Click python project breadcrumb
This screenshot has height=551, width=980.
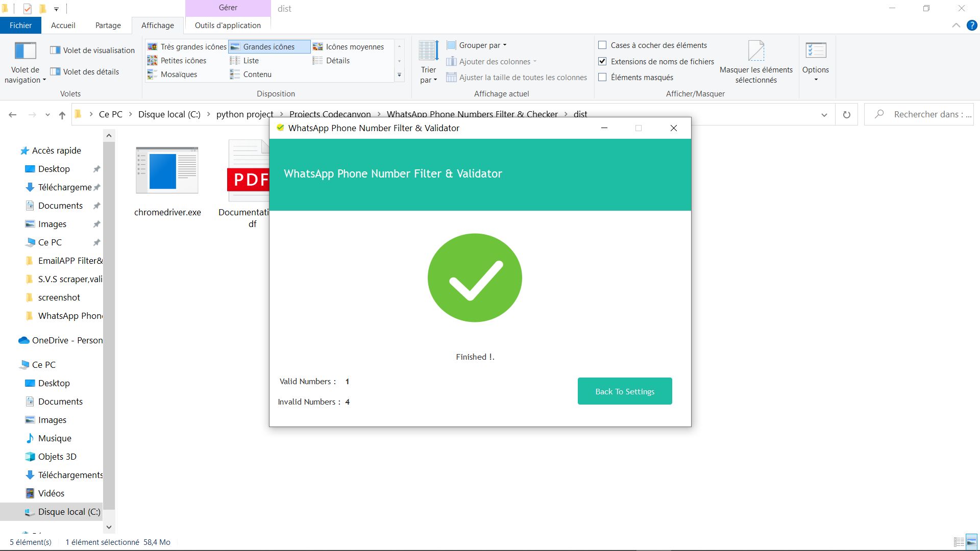tap(245, 114)
